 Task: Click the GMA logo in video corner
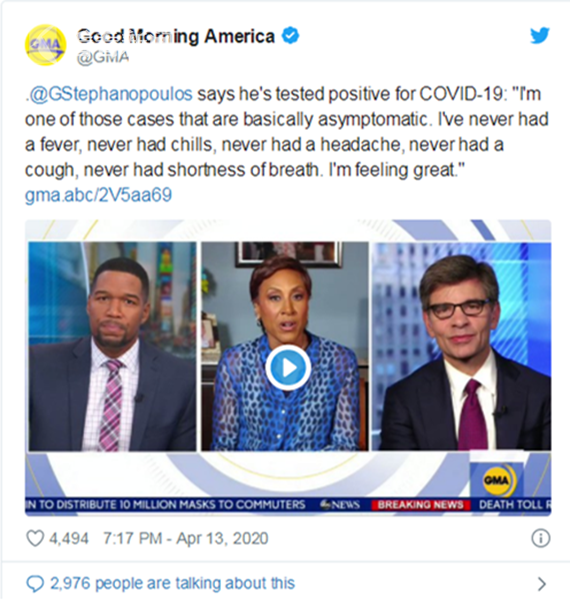tap(496, 480)
